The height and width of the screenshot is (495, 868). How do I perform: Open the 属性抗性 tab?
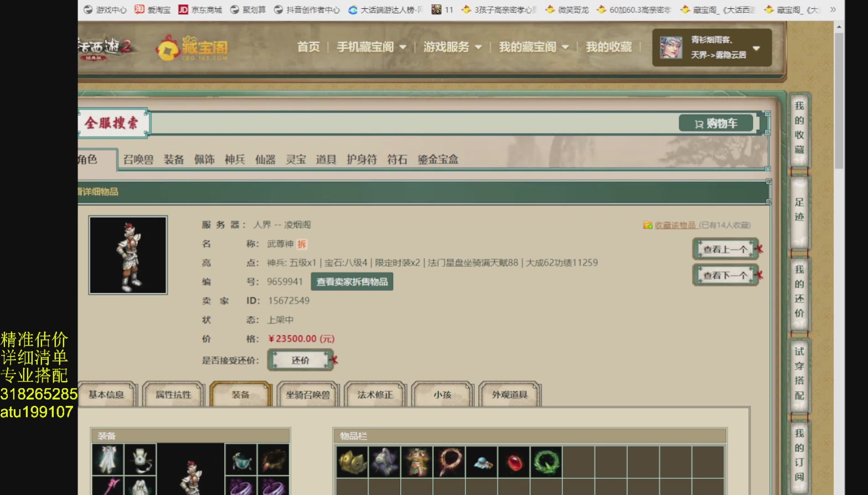173,395
